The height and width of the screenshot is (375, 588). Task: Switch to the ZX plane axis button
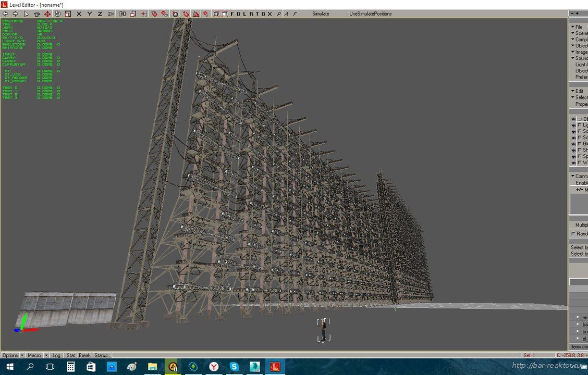click(x=111, y=14)
